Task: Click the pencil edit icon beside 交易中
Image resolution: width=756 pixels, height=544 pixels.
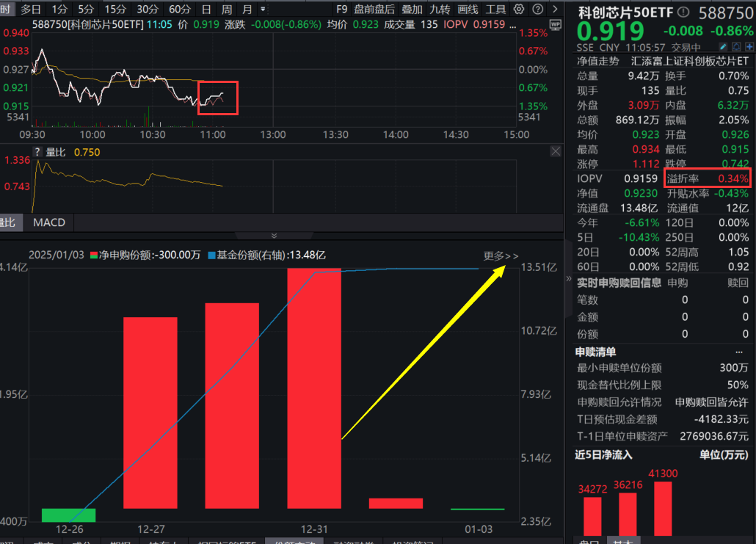Action: pyautogui.click(x=723, y=46)
